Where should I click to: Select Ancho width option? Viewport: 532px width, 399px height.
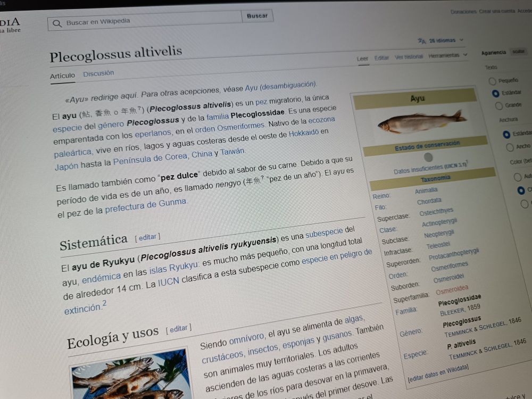510,147
